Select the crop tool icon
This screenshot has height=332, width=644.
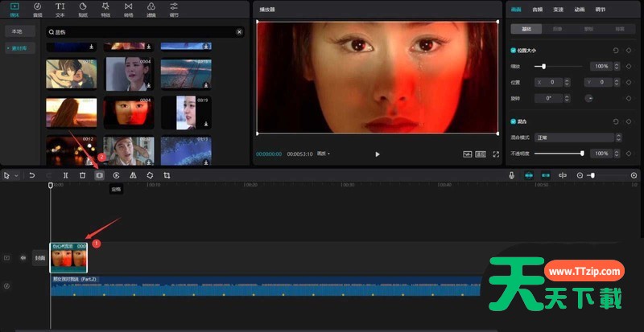pyautogui.click(x=167, y=174)
